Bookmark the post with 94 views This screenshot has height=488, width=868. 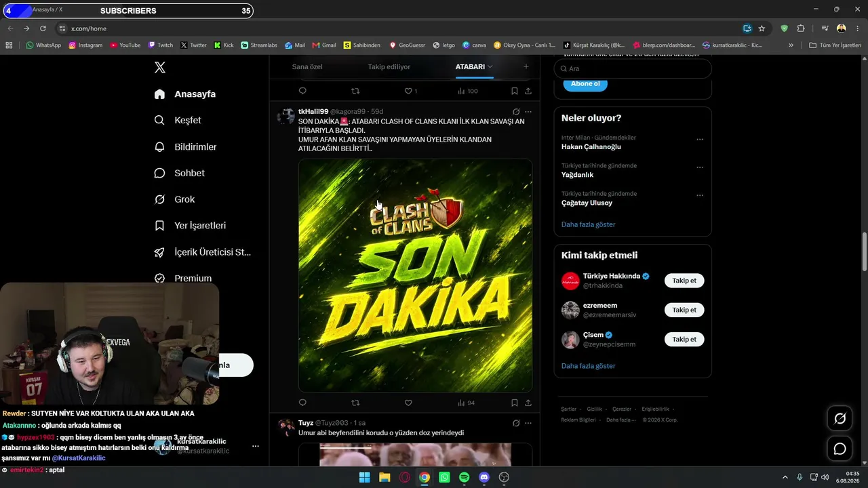(x=514, y=403)
